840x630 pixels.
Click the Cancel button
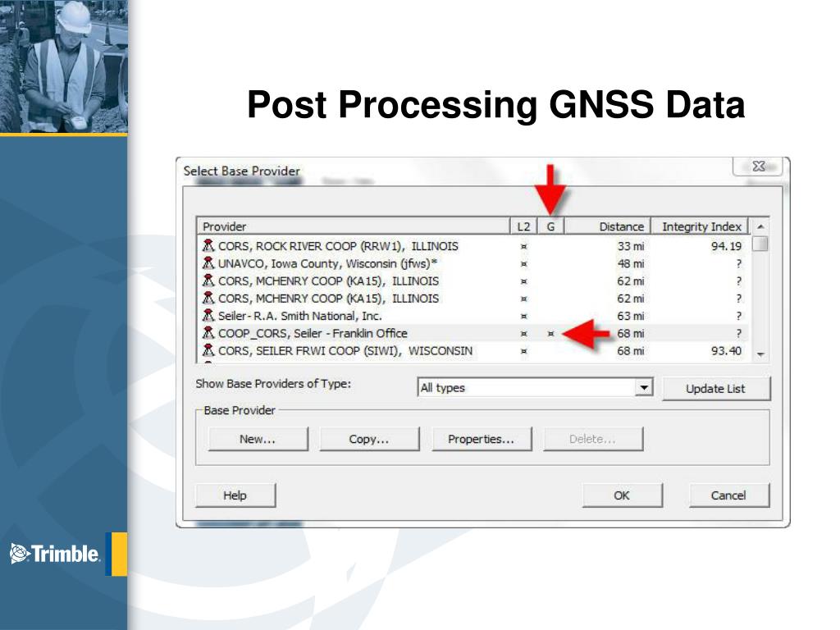[728, 495]
